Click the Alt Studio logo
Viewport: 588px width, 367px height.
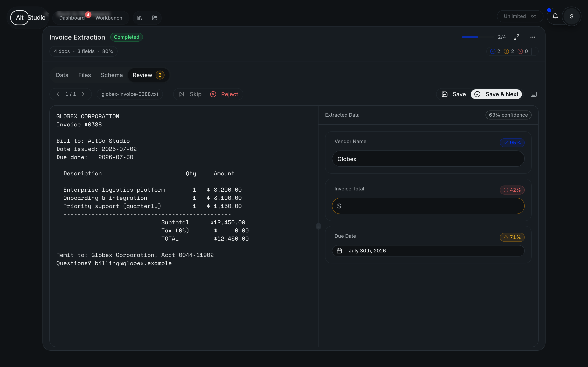(28, 18)
